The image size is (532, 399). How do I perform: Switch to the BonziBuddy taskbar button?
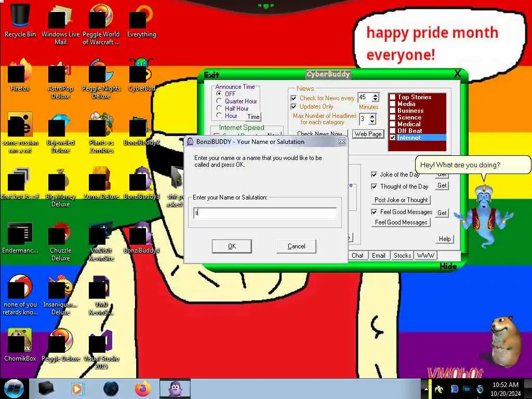point(175,389)
